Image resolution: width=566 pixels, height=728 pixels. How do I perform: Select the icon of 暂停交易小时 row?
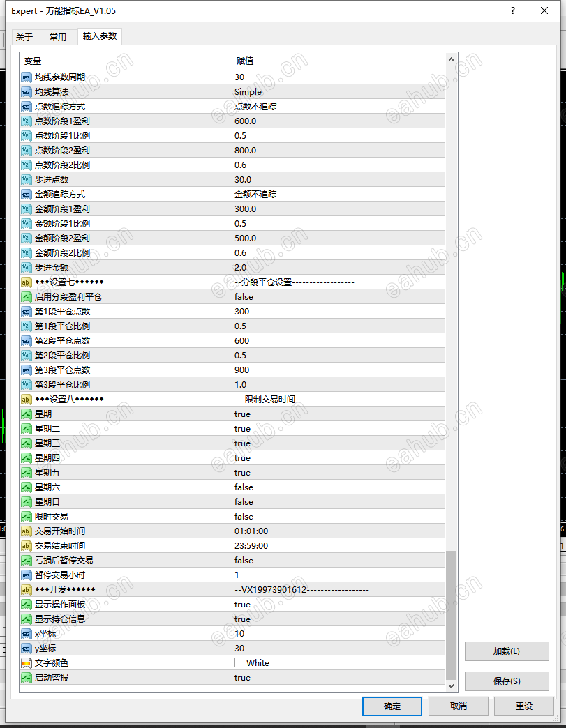pyautogui.click(x=27, y=575)
